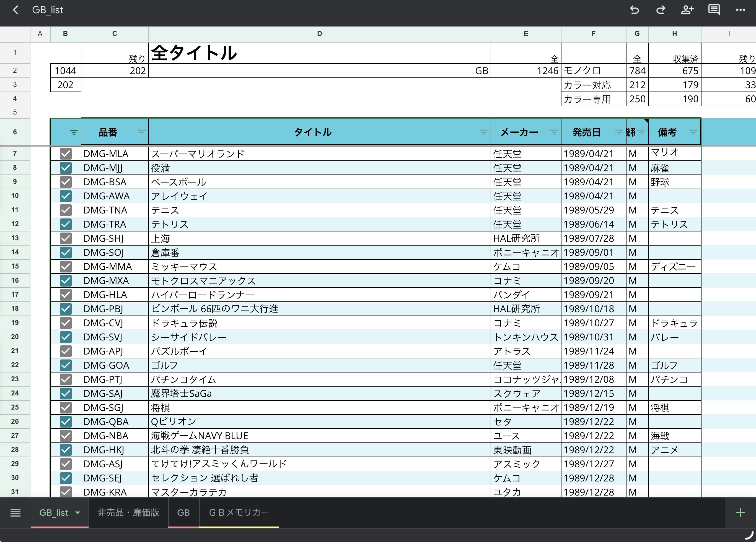Go back using the top-left arrow

pyautogui.click(x=15, y=10)
